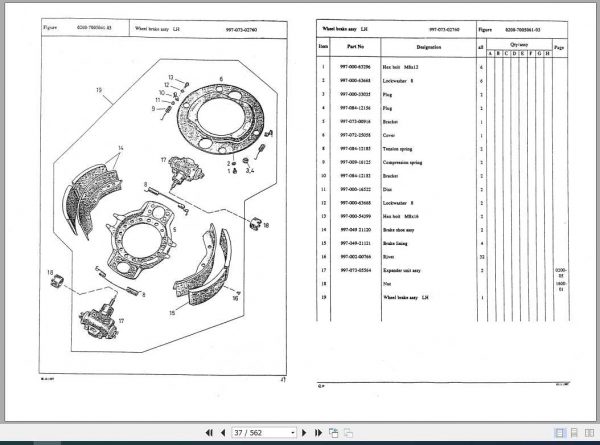Go to the next page
Image resolution: width=600 pixels, height=445 pixels.
[304, 433]
